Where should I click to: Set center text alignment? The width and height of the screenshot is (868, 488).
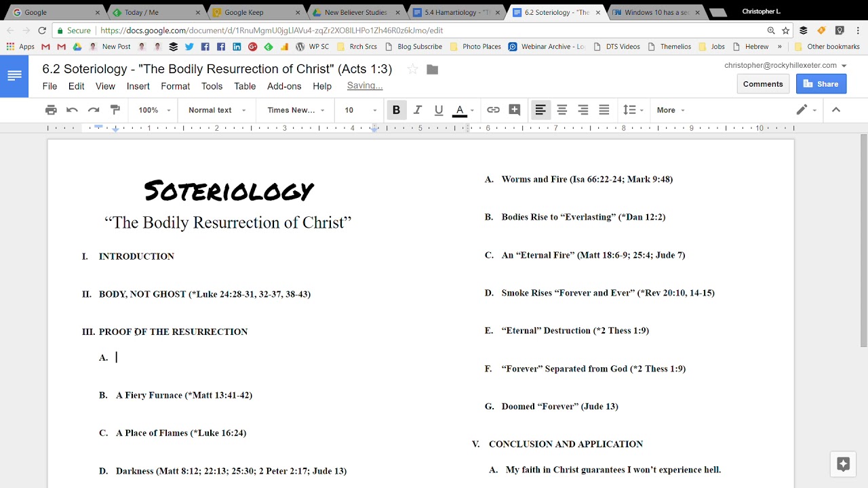pos(561,110)
